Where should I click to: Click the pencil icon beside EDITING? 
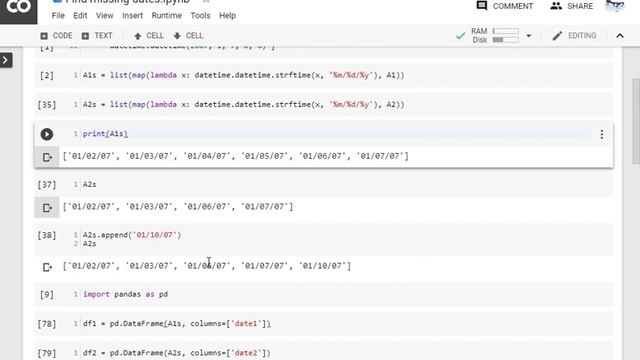(557, 36)
